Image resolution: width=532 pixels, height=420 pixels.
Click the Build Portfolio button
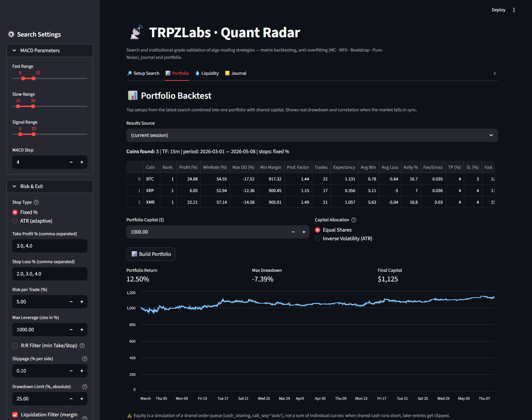(151, 254)
